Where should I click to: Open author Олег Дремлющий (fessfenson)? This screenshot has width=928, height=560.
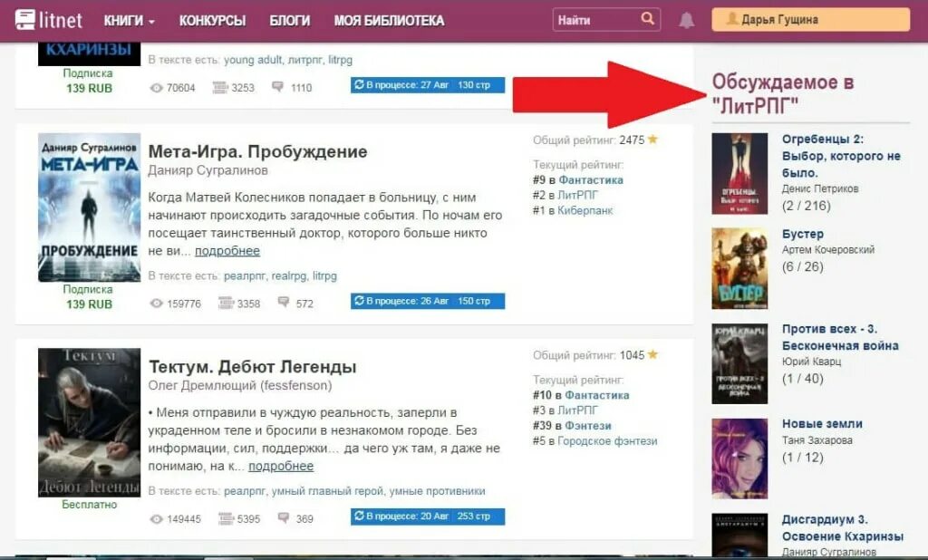tap(239, 386)
